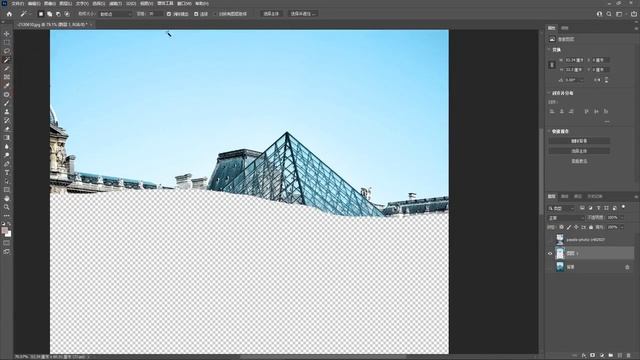Choose Intersect with selection mode icon
This screenshot has height=360, width=640.
tap(67, 14)
